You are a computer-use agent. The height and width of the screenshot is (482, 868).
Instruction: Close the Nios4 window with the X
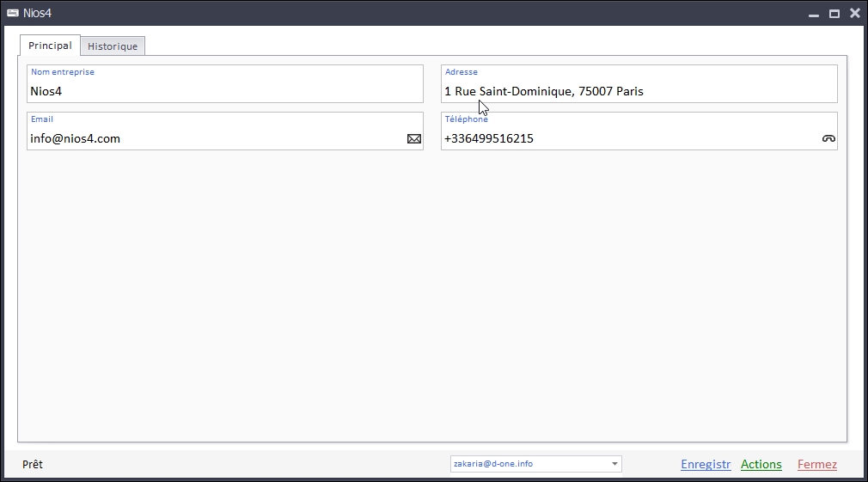pyautogui.click(x=854, y=13)
